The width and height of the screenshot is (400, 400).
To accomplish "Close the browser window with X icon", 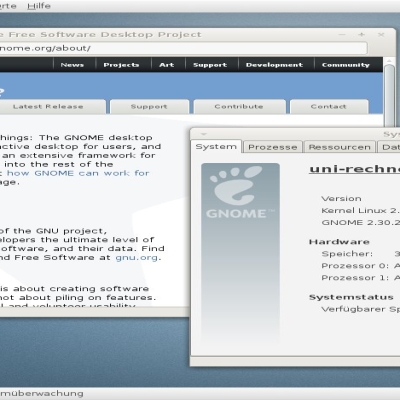I will pos(381,34).
